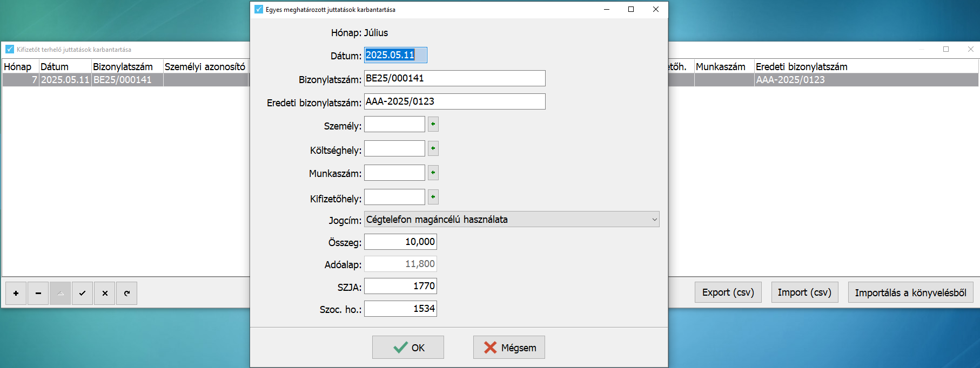Cancel changes with the X toolbar button
Image resolution: width=980 pixels, height=368 pixels.
click(x=104, y=293)
